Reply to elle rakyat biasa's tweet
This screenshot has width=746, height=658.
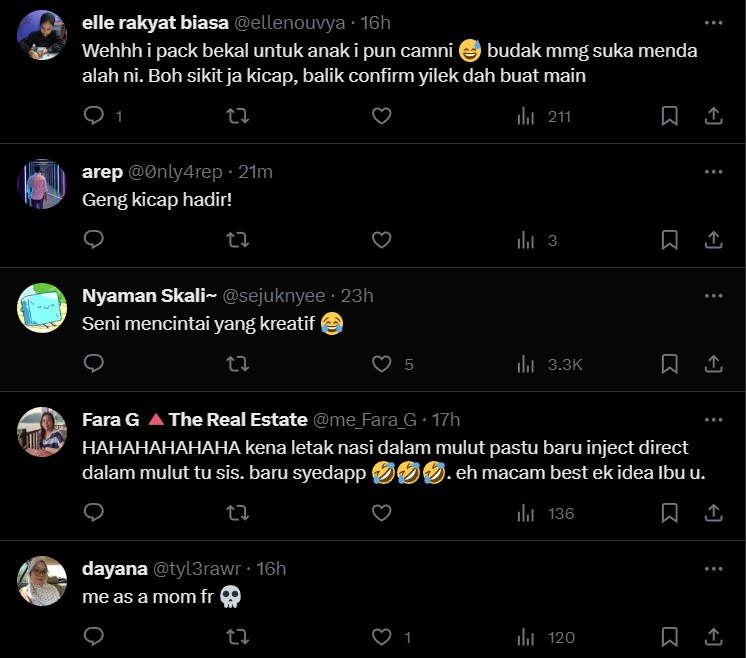pos(94,116)
